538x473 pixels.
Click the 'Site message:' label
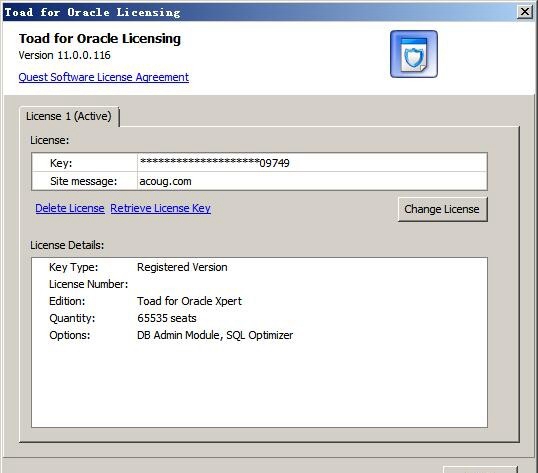(x=83, y=181)
